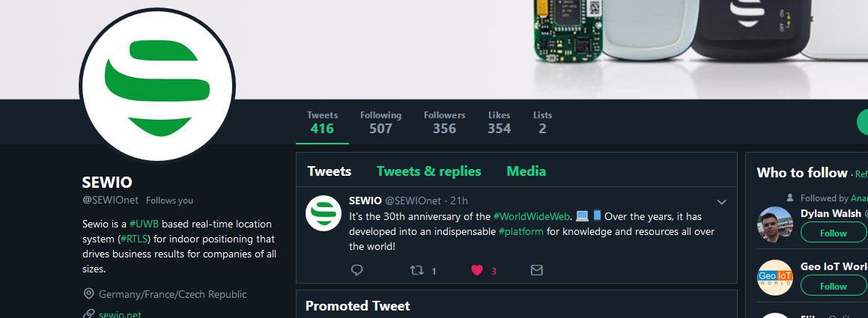Send tweet via direct message envelope icon
This screenshot has width=868, height=318.
tap(536, 270)
